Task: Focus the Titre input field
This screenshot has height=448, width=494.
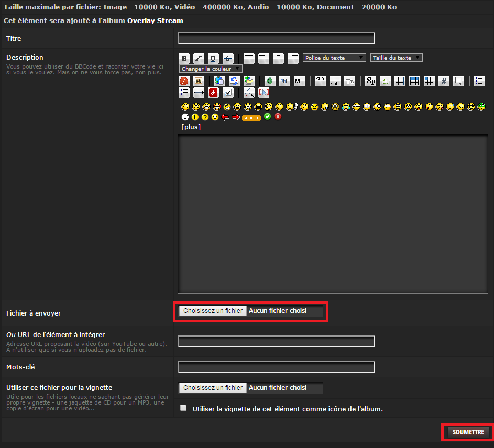Action: pos(276,38)
